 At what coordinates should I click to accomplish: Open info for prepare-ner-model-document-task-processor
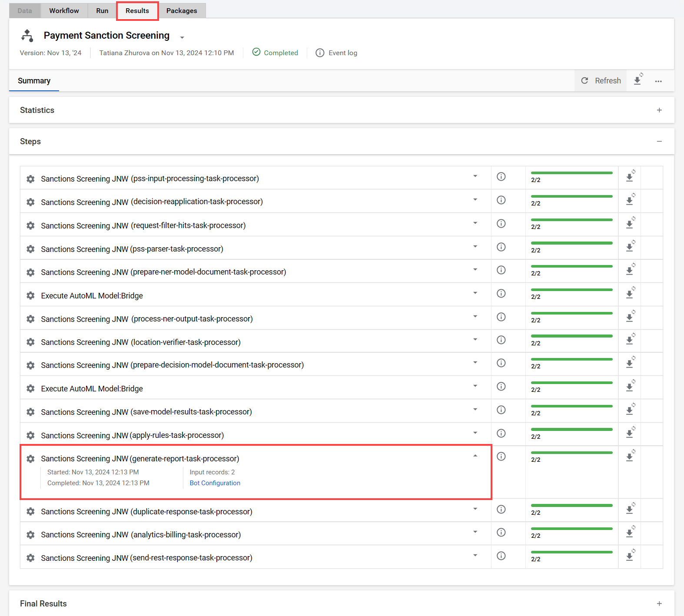tap(501, 270)
